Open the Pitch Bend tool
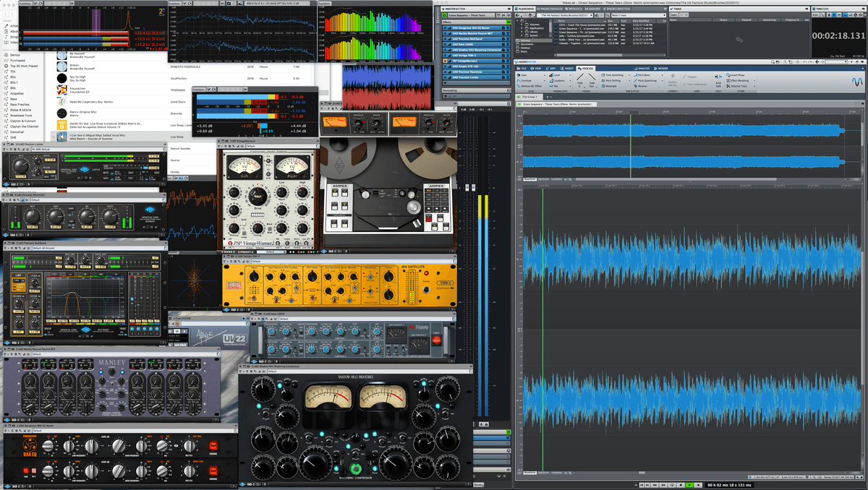This screenshot has height=490, width=868. [642, 74]
